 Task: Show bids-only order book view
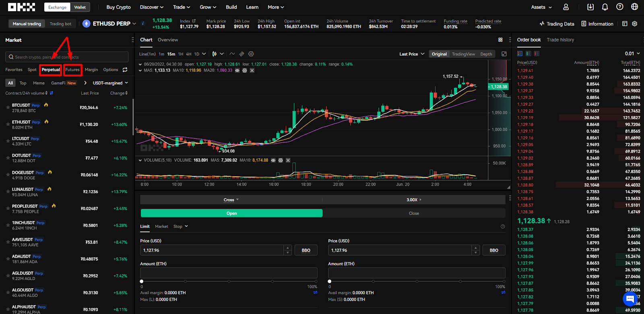point(528,54)
